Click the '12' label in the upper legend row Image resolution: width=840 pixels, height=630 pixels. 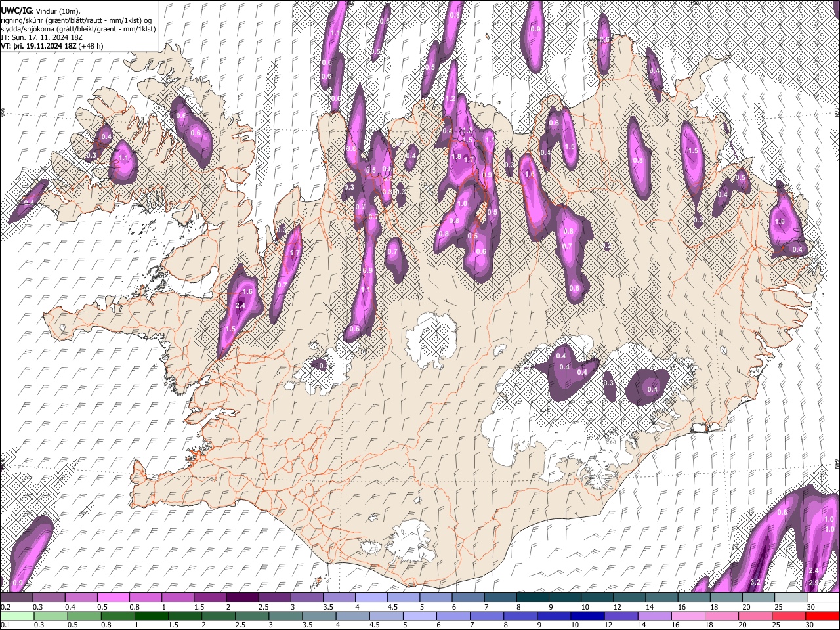click(617, 607)
